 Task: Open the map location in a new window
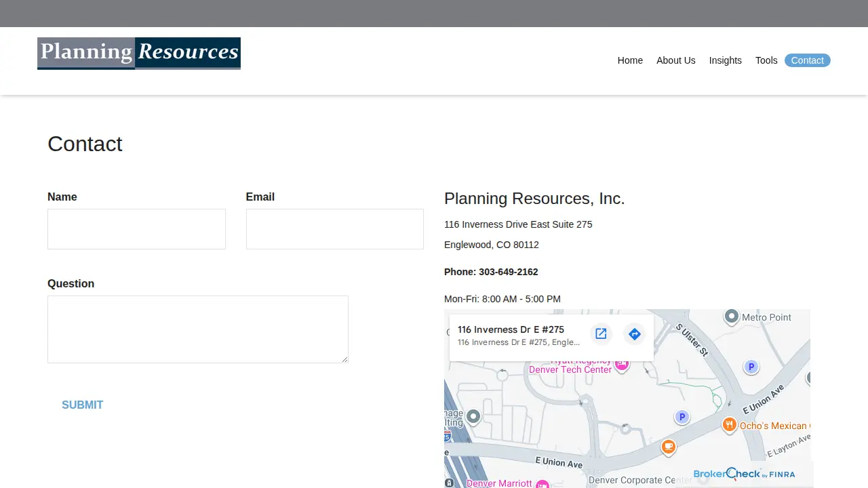[601, 333]
